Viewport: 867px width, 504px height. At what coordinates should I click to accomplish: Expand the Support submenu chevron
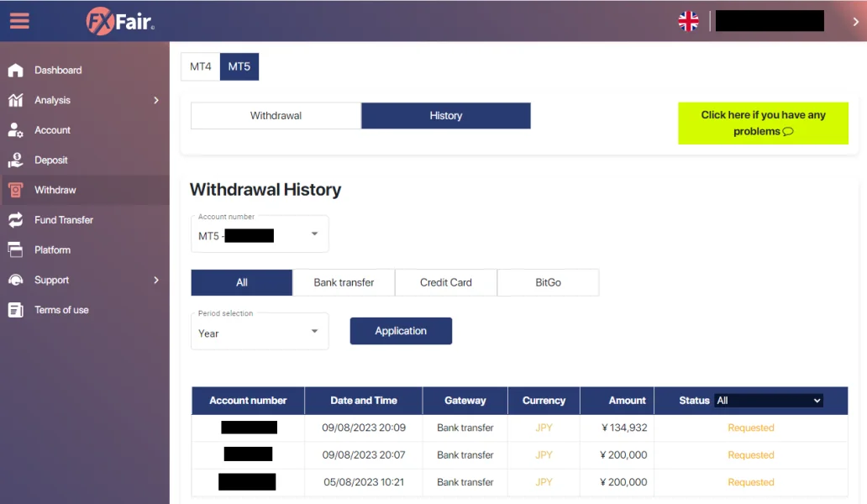point(156,280)
